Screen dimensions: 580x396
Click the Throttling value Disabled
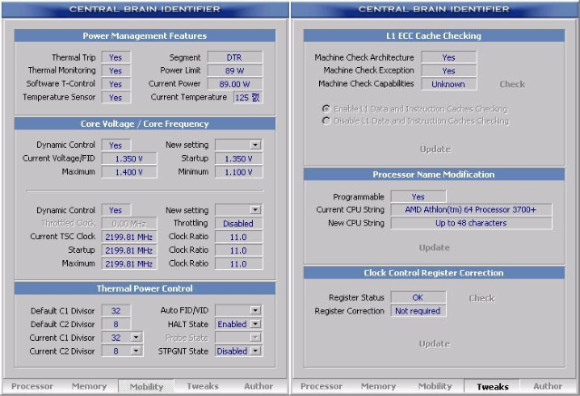(239, 224)
